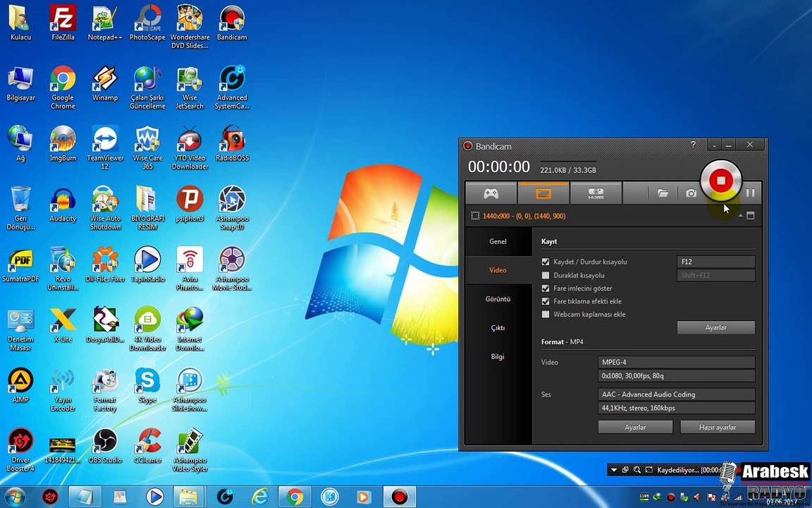
Task: Open RadioBOSS desktop shortcut
Action: [x=232, y=144]
